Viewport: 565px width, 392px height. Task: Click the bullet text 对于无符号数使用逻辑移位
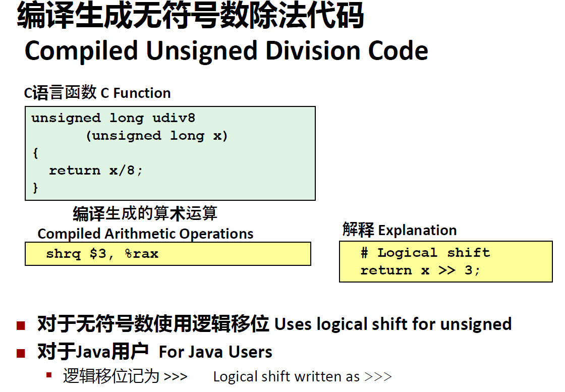point(153,323)
